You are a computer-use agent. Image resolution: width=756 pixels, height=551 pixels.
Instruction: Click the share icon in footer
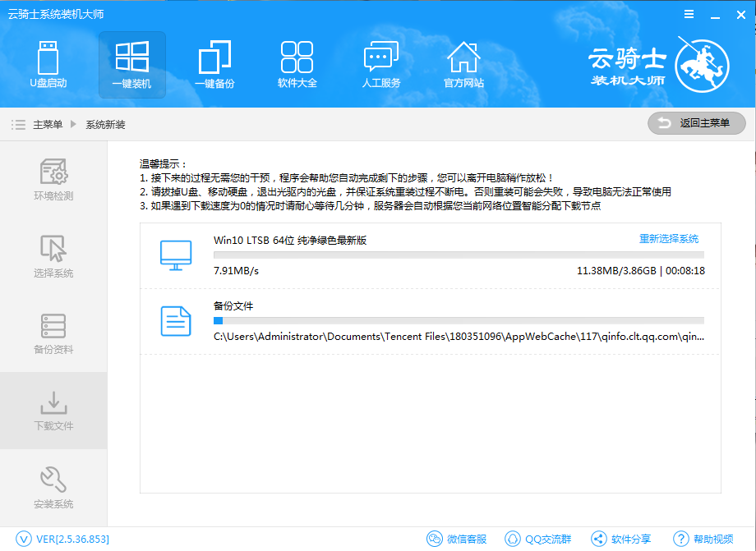pos(599,539)
